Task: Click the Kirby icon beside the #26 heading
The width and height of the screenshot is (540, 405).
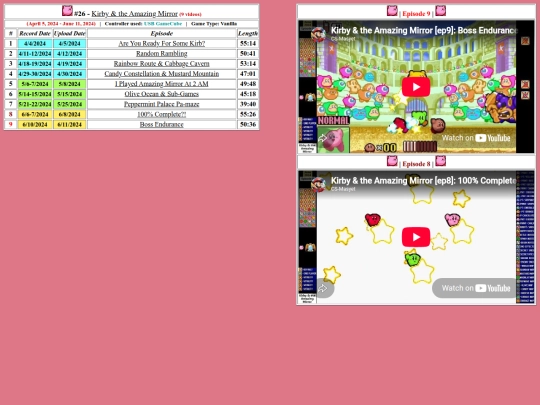Action: (67, 11)
